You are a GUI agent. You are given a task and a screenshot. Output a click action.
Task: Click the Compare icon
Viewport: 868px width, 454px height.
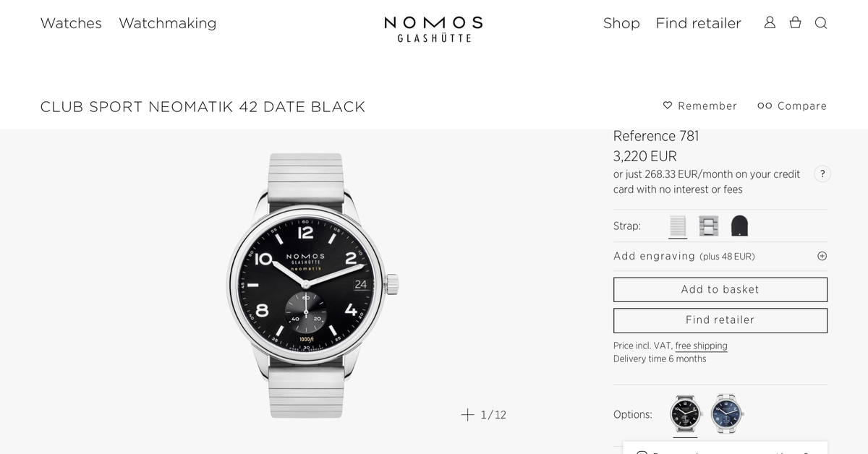coord(765,106)
